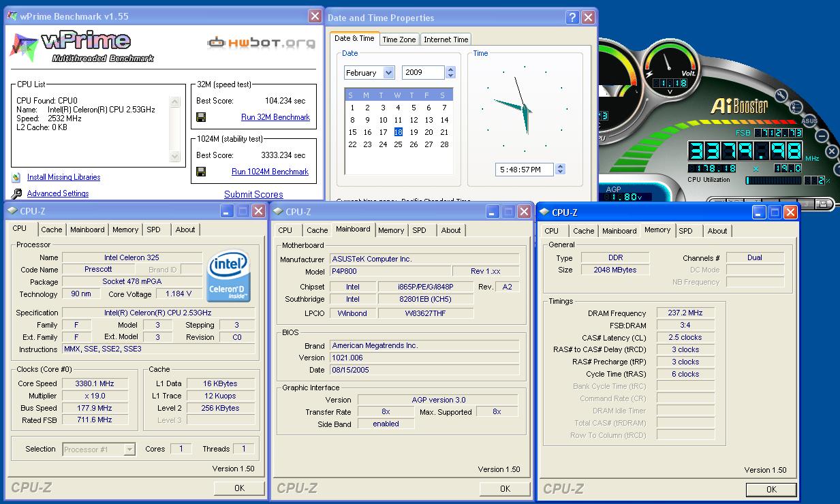
Task: Click CPU List scrollbar down arrow
Action: (175, 156)
